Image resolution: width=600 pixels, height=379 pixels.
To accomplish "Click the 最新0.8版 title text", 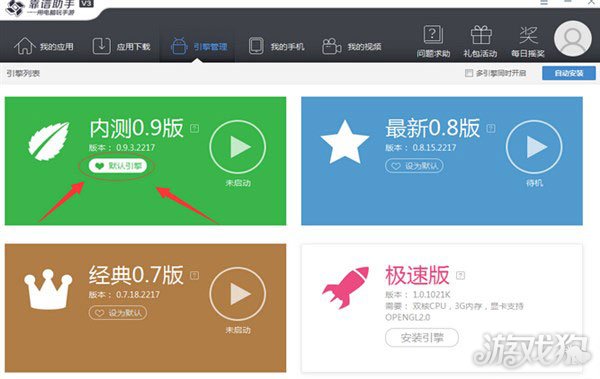I will point(433,128).
